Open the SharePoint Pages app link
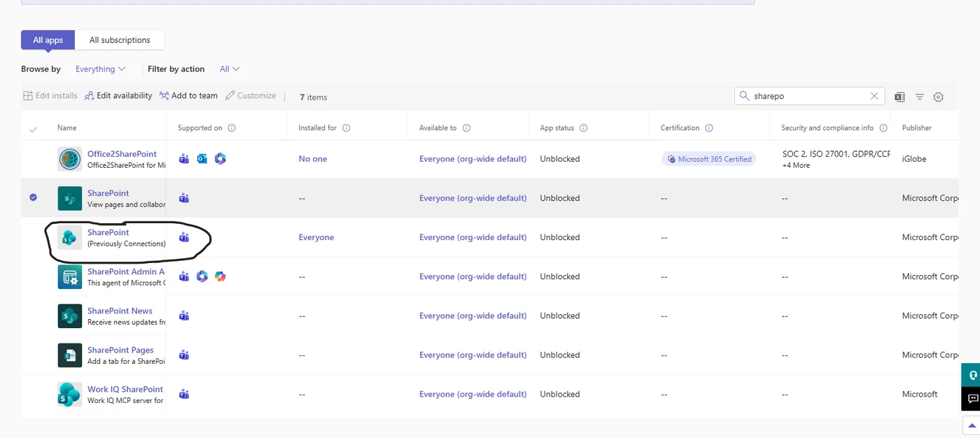This screenshot has width=980, height=438. coord(120,350)
